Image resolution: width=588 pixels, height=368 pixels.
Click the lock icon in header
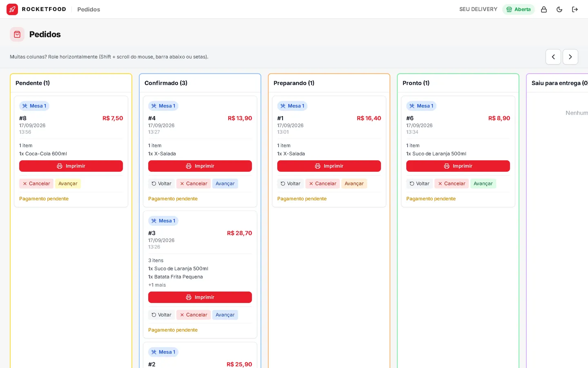(x=544, y=9)
